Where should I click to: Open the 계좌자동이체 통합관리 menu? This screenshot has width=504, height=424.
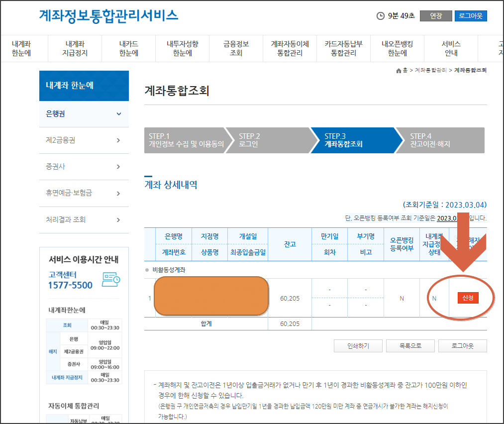pyautogui.click(x=290, y=49)
